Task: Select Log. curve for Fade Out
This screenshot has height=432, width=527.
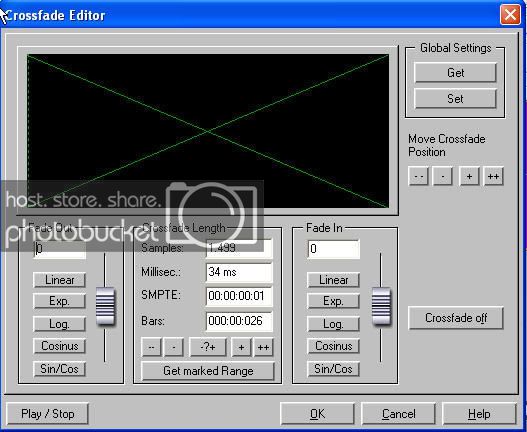Action: [x=59, y=324]
